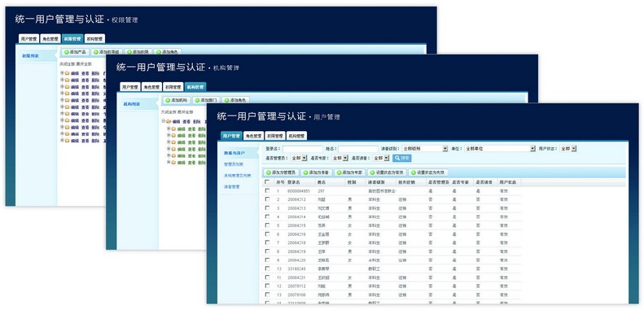
Task: Open the 管理员列表 sidebar link
Action: tap(234, 164)
